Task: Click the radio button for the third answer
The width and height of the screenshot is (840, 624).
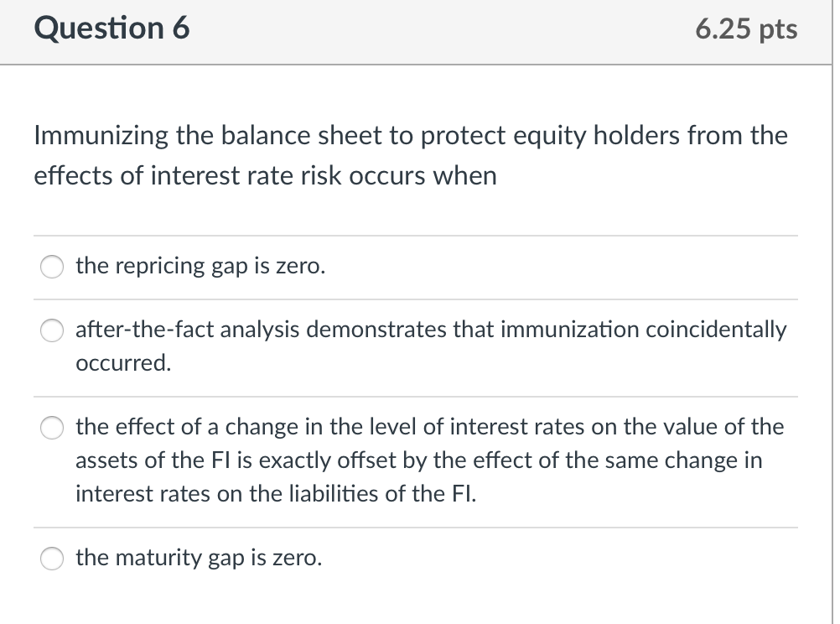Action: [51, 427]
